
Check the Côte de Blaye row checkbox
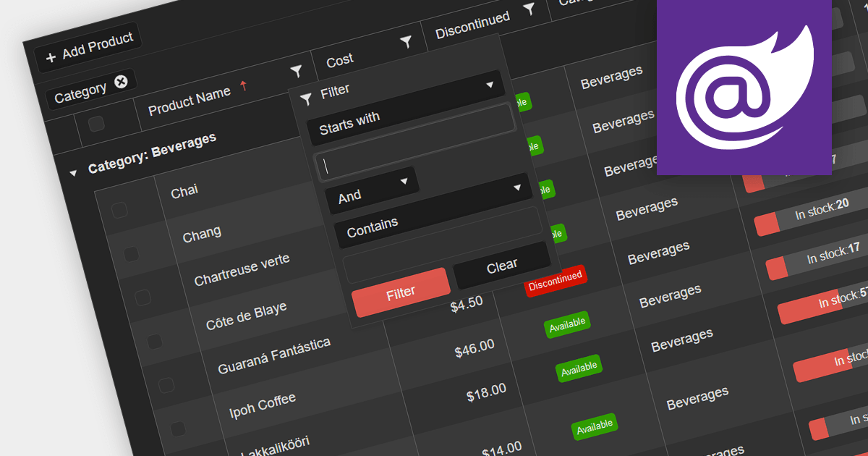tap(155, 341)
